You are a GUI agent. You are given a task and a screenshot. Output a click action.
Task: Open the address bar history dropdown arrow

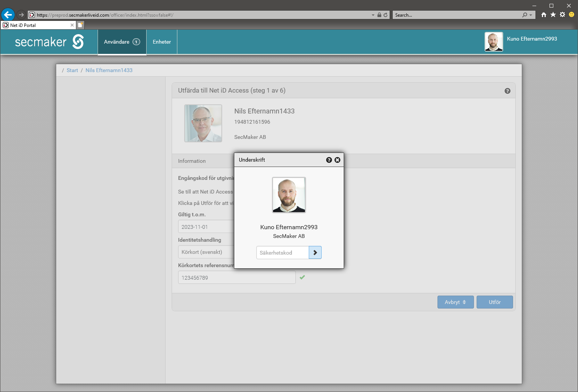[373, 15]
